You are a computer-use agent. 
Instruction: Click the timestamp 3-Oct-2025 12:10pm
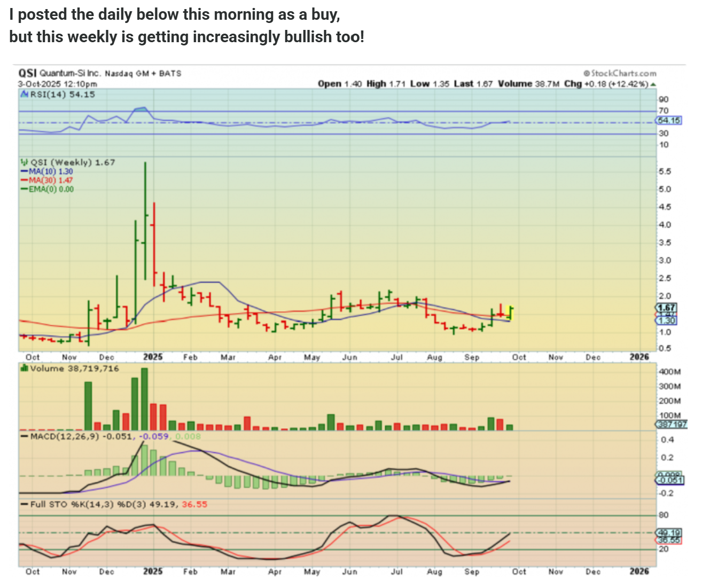tap(58, 84)
